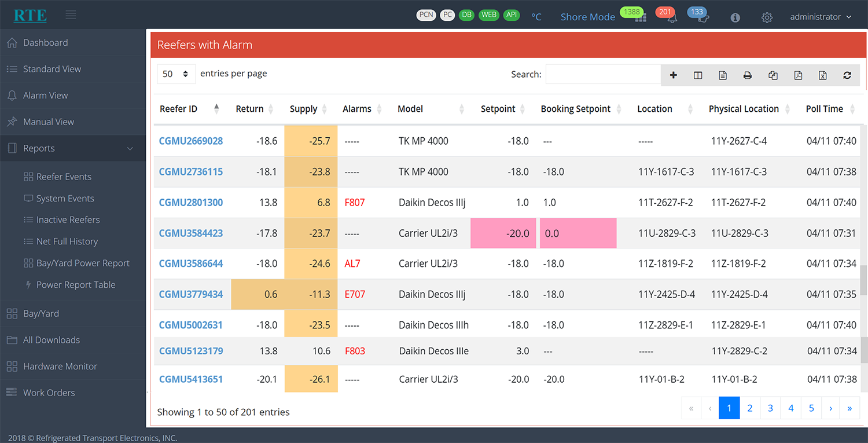Click the info icon in header
The image size is (868, 443).
[x=735, y=18]
